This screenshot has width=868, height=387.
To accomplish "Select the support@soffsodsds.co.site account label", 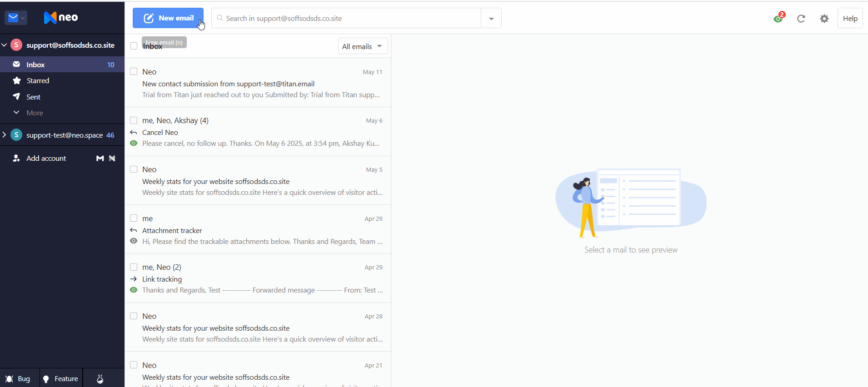I will [70, 45].
